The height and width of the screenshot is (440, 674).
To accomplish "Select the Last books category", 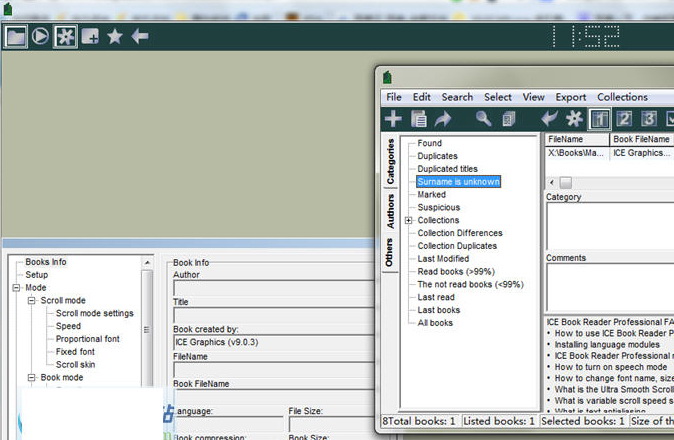I will pos(438,310).
